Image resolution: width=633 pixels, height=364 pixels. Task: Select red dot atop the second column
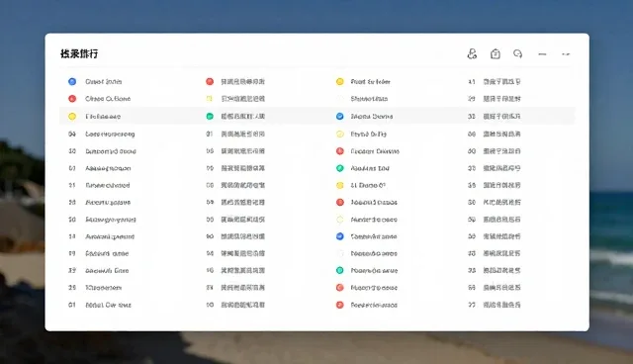[x=210, y=81]
